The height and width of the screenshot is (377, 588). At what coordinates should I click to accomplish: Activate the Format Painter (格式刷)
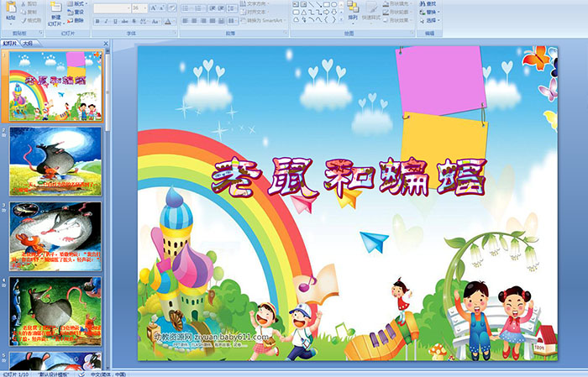coord(31,20)
